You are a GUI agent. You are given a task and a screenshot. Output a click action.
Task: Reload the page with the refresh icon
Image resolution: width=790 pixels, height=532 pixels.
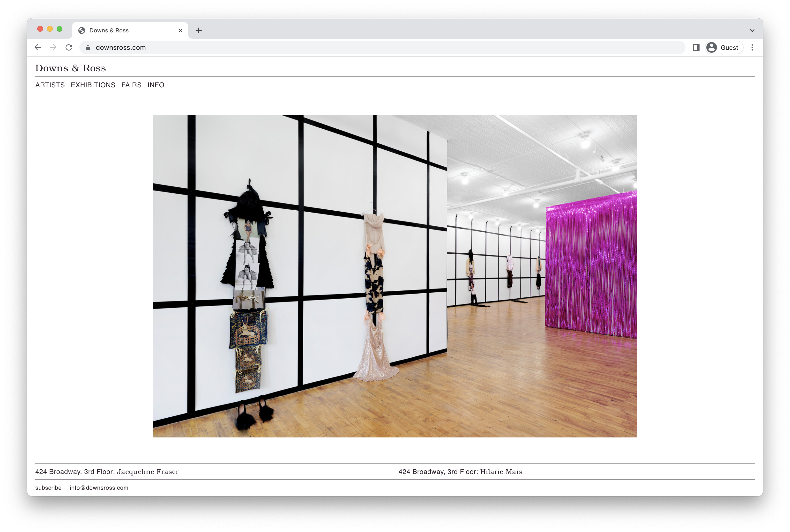click(69, 47)
